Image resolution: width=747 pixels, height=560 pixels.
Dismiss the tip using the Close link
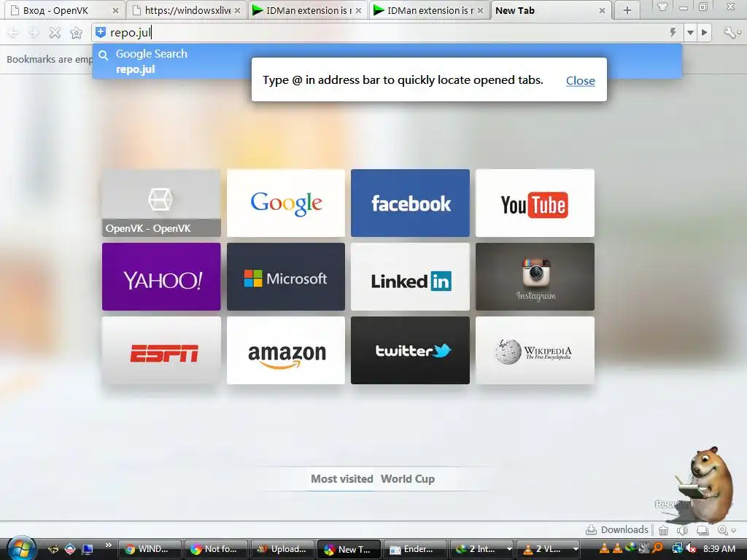pos(580,80)
